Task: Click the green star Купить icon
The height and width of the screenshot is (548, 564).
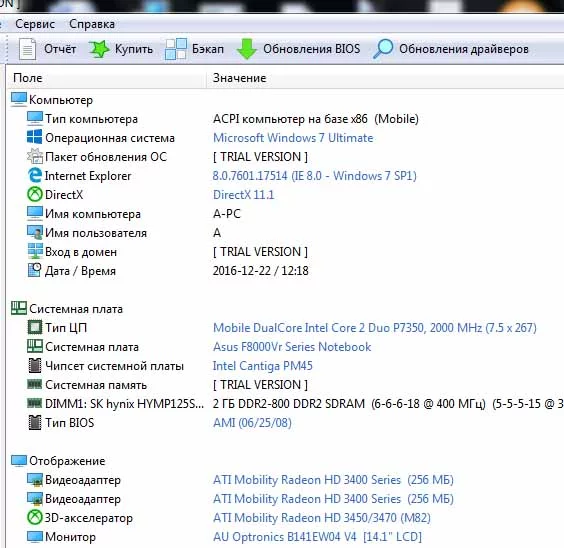Action: 99,49
